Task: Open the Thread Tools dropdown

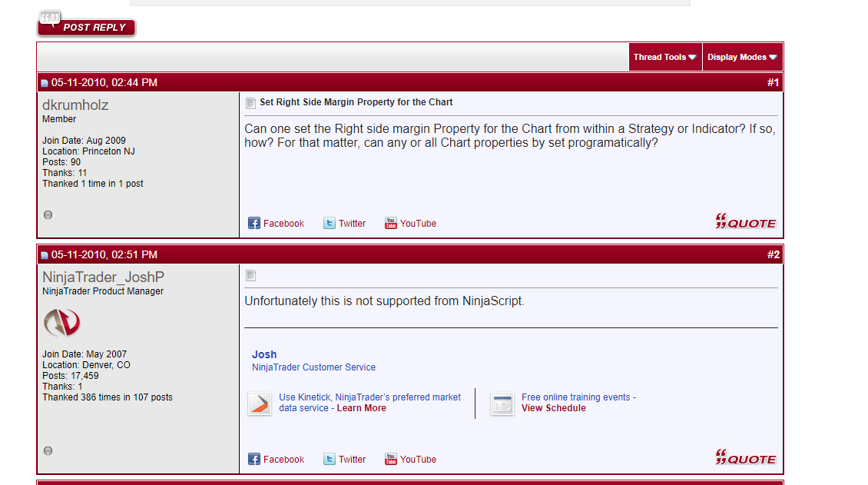Action: 665,57
